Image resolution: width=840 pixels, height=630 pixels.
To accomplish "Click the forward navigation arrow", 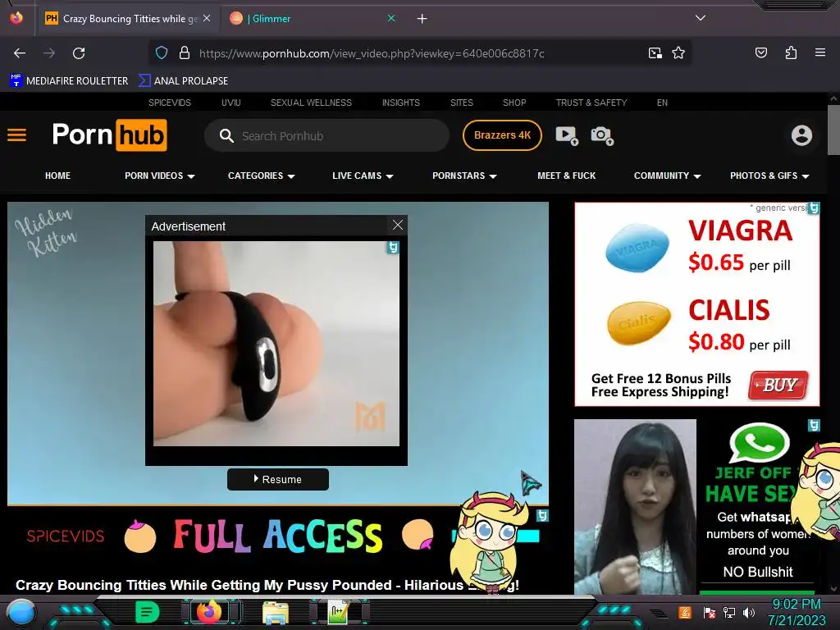I will 49,53.
